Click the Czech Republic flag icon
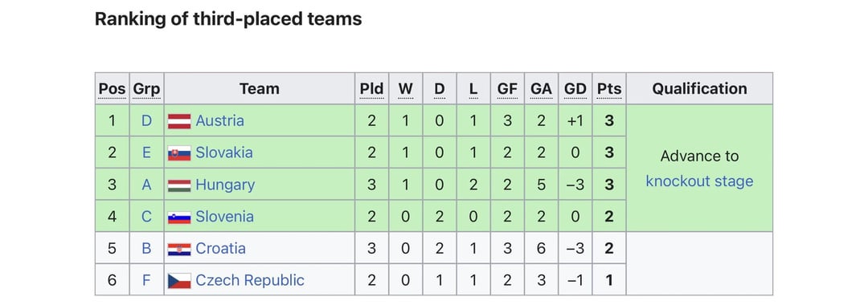The height and width of the screenshot is (305, 868). point(179,281)
